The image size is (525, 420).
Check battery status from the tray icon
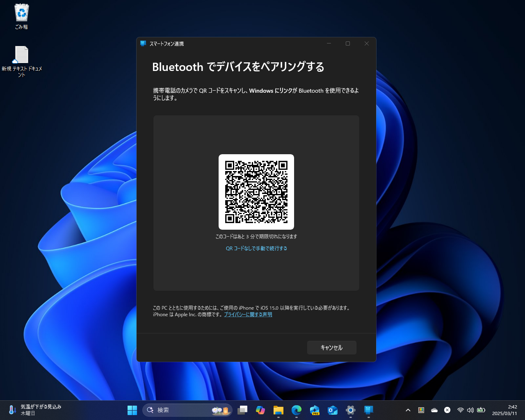(481, 410)
